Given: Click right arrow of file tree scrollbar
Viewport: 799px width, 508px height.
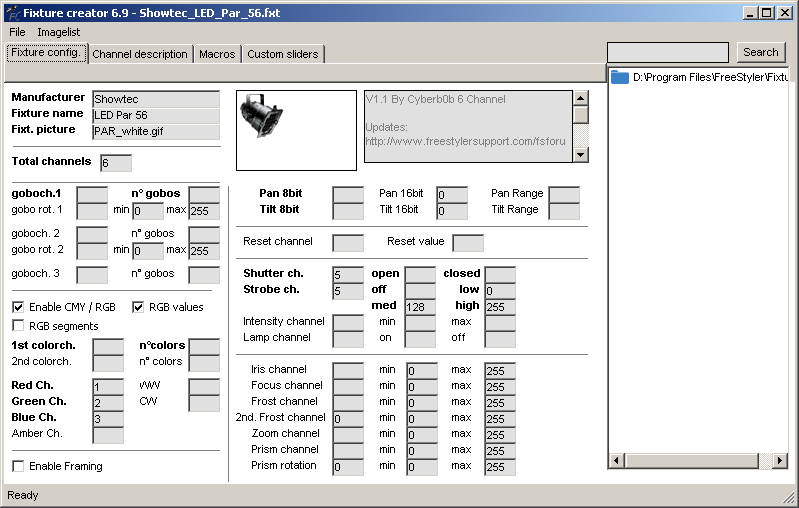Looking at the screenshot, I should (780, 461).
